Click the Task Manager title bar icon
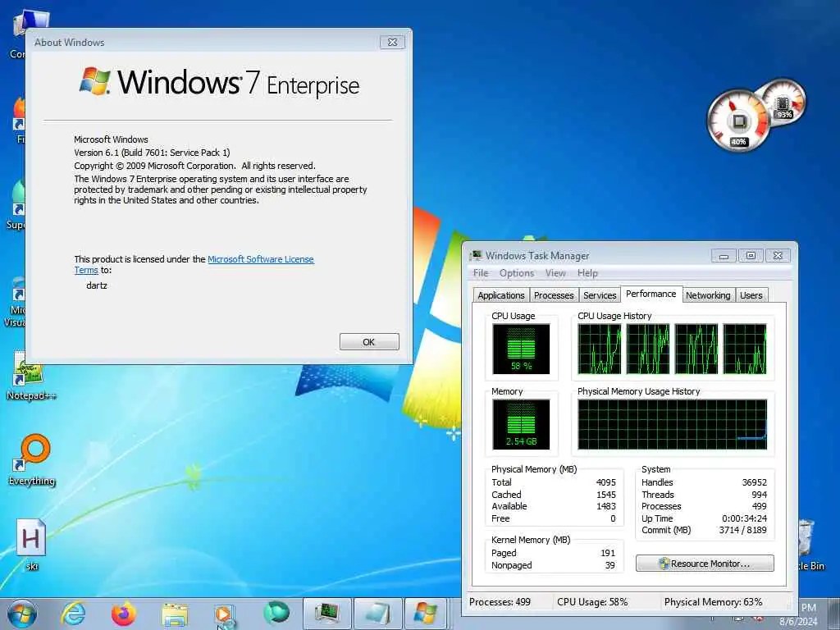 point(476,256)
